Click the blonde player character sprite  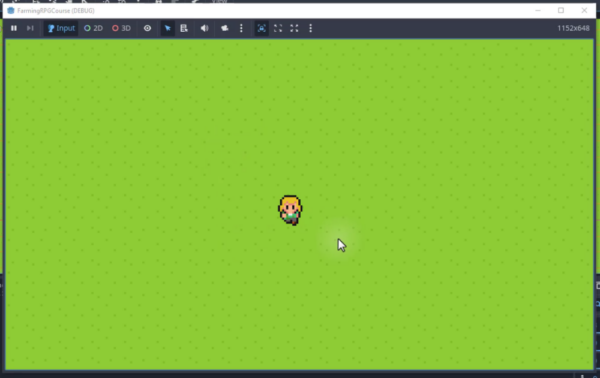290,210
